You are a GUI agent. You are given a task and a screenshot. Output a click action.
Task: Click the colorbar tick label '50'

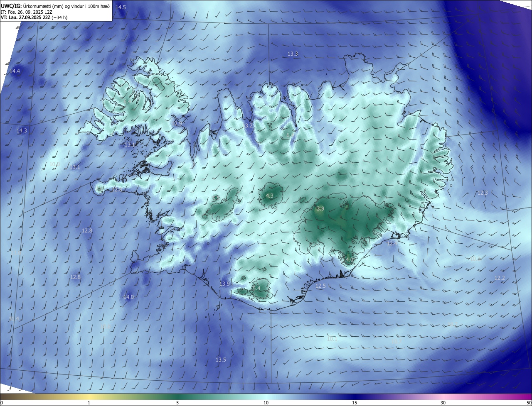point(529,403)
